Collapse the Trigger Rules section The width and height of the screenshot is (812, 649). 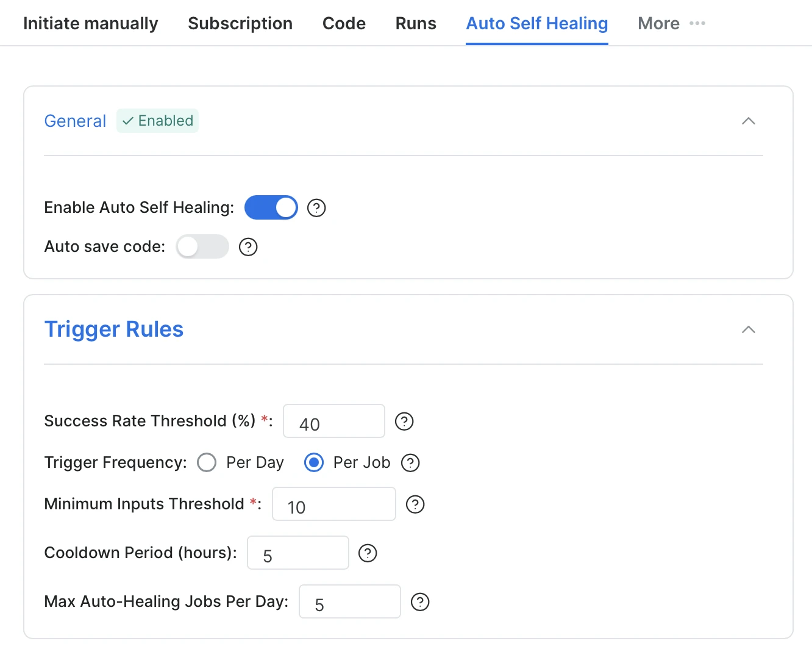pos(749,329)
